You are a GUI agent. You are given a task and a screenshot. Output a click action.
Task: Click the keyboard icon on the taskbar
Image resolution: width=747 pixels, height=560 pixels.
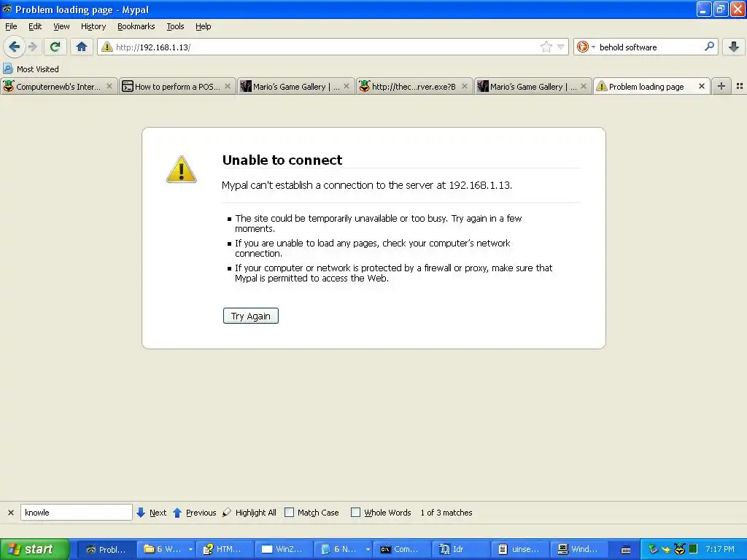click(626, 550)
